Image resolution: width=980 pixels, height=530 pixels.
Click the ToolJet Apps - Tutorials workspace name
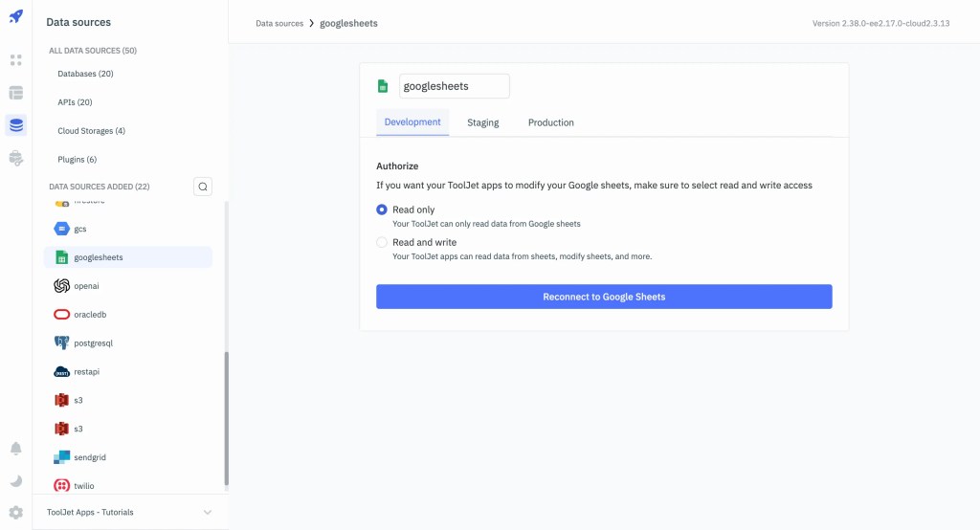tap(90, 513)
